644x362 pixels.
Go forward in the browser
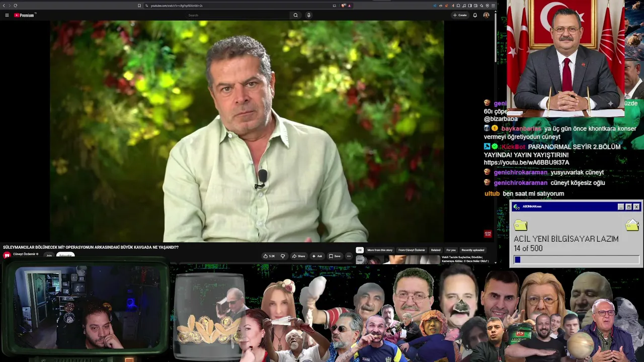(9, 6)
